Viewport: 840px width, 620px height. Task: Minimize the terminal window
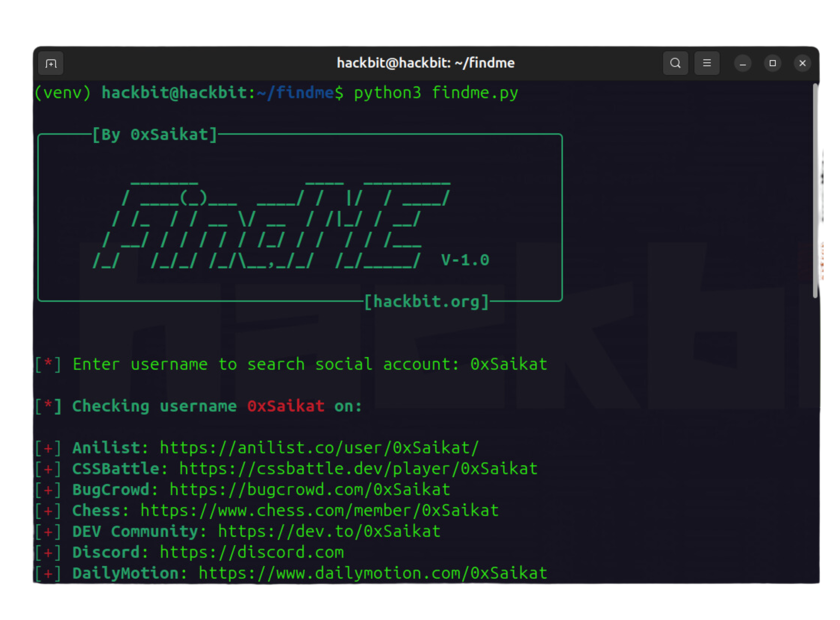coord(742,64)
